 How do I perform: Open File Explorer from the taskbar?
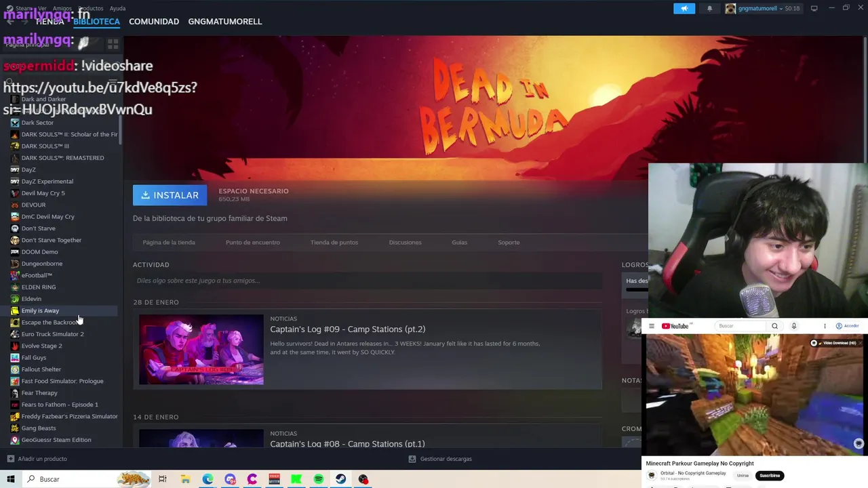(x=185, y=479)
